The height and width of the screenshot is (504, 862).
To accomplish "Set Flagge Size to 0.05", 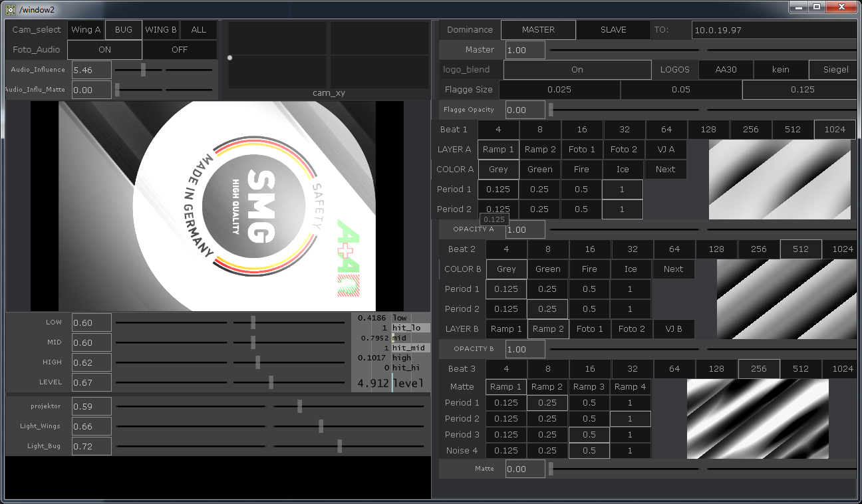I will tap(681, 90).
